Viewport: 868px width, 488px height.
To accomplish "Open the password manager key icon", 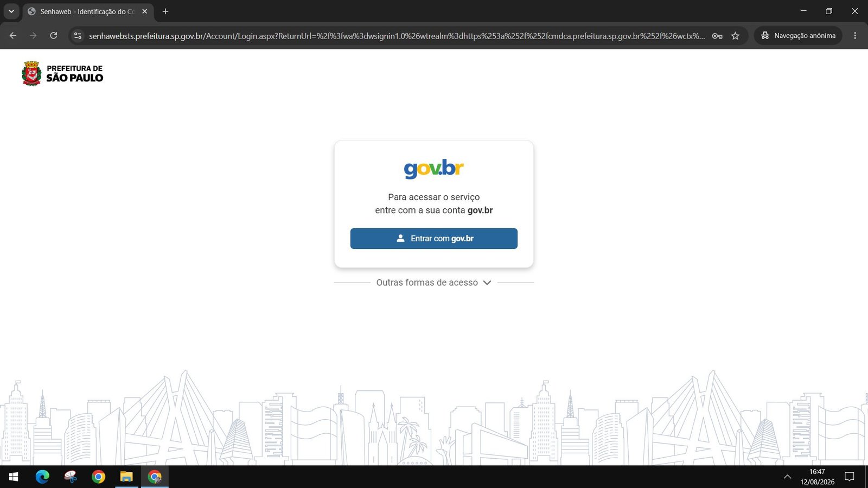I will pos(717,36).
